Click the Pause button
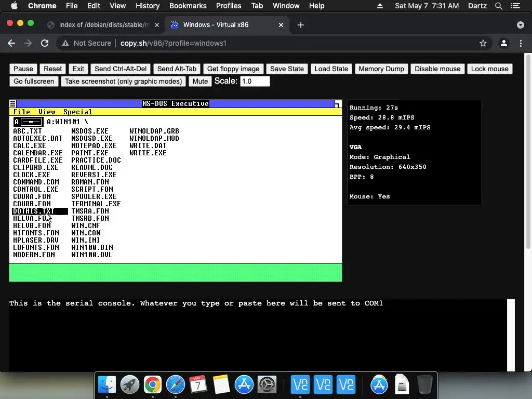 pyautogui.click(x=23, y=69)
